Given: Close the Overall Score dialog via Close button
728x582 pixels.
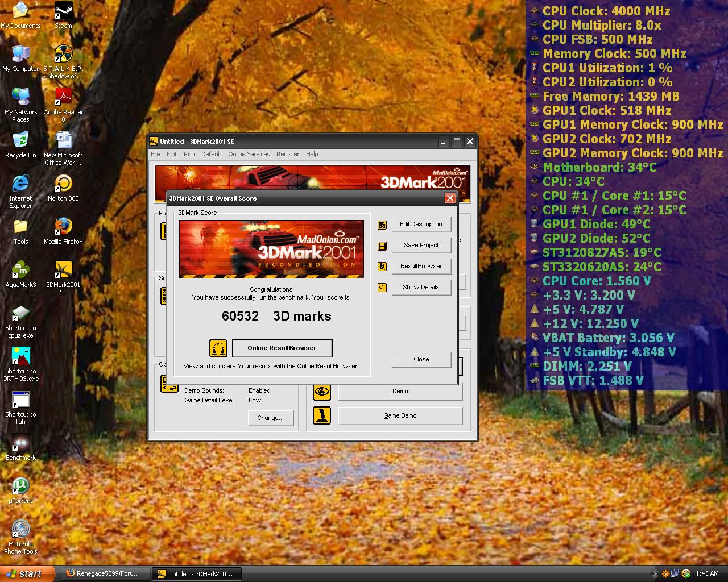Looking at the screenshot, I should (x=421, y=359).
